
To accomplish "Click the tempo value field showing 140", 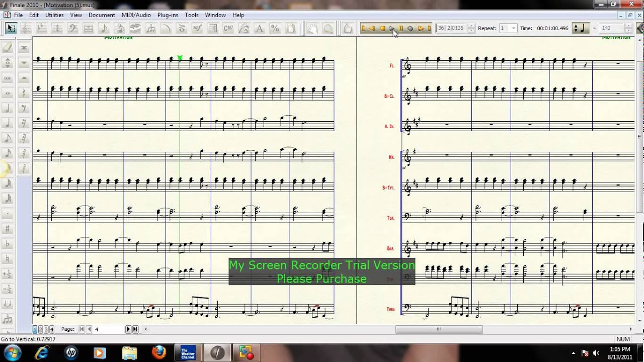I will [x=611, y=28].
